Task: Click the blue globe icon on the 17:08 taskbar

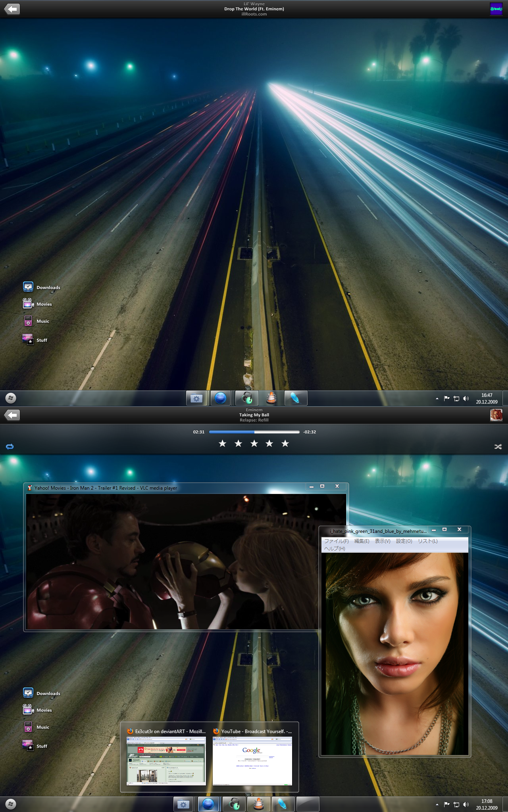Action: pyautogui.click(x=208, y=804)
